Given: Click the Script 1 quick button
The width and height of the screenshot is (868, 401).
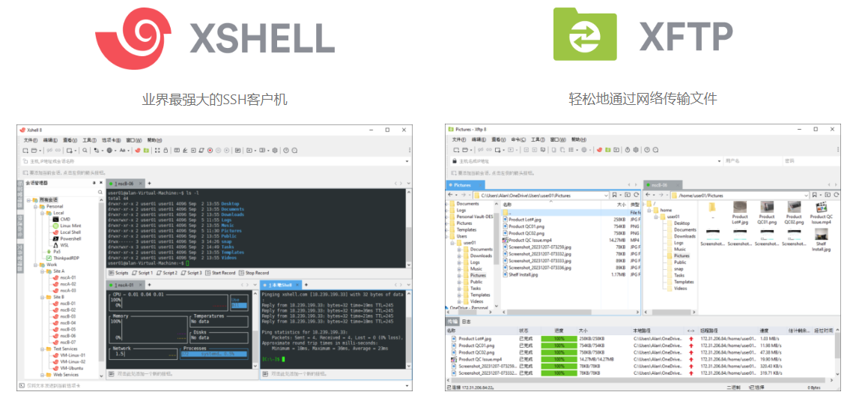Looking at the screenshot, I should pyautogui.click(x=144, y=273).
